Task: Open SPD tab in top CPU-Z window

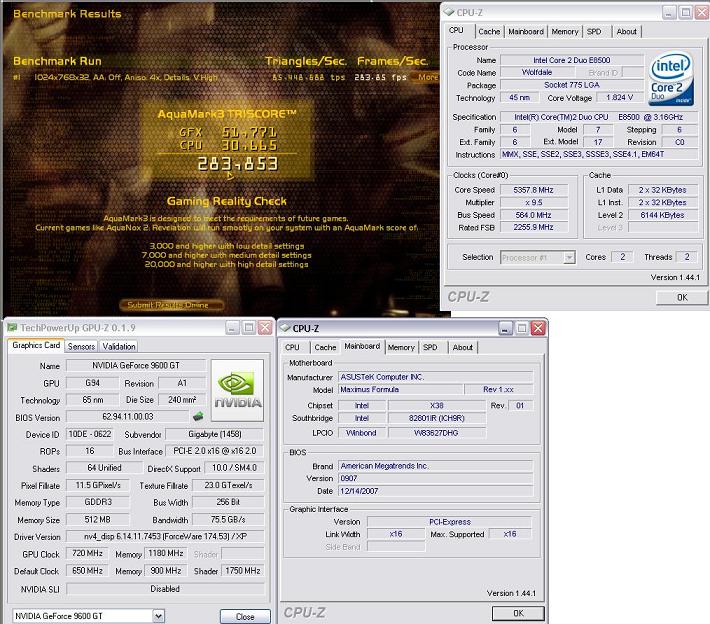Action: pyautogui.click(x=594, y=32)
